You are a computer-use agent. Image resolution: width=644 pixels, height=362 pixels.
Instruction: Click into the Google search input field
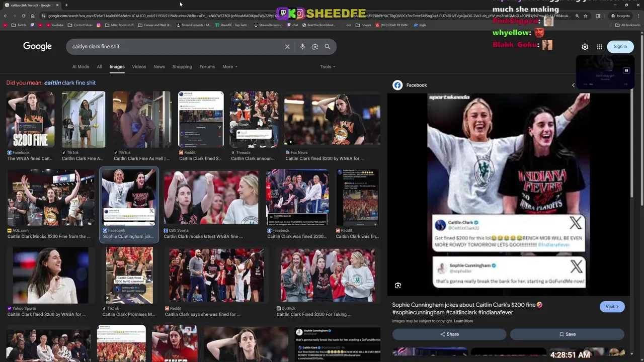point(176,47)
